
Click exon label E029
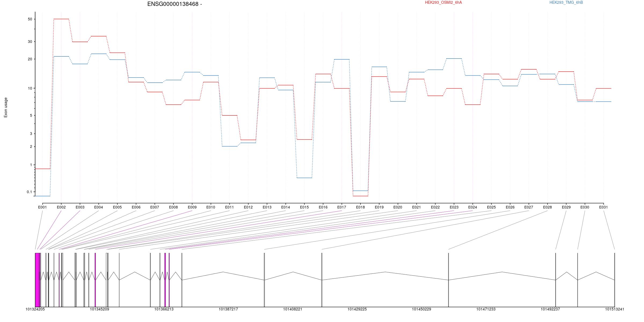[x=566, y=207]
